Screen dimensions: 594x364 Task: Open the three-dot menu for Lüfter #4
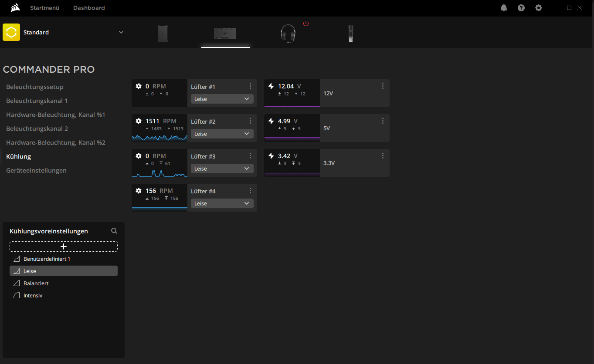coord(250,191)
